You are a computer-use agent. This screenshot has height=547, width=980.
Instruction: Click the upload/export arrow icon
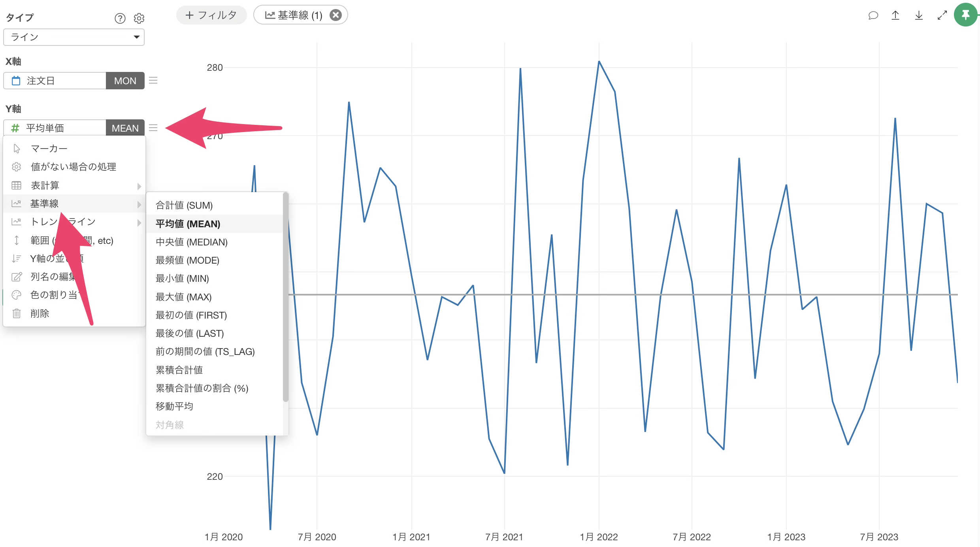[x=895, y=15]
